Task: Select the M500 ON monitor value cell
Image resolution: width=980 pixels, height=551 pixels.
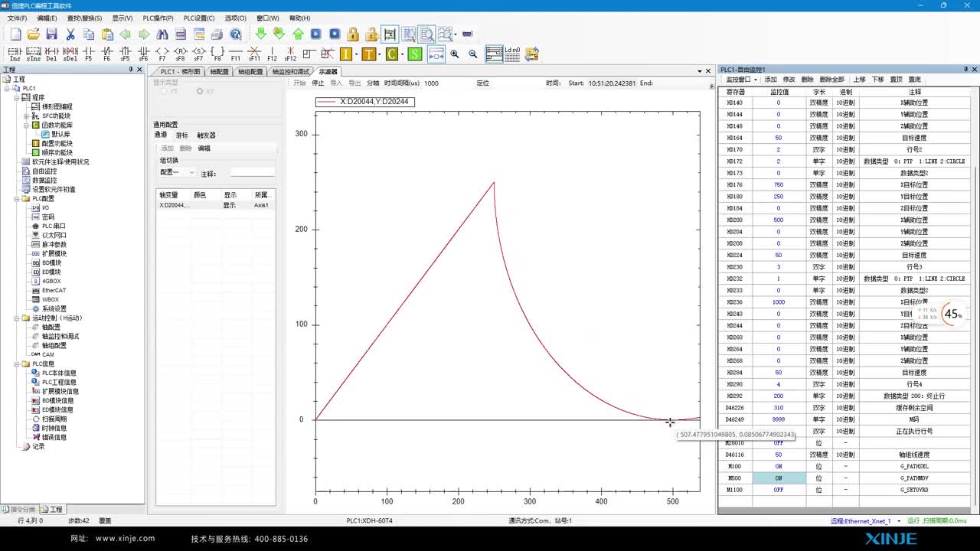Action: 779,478
